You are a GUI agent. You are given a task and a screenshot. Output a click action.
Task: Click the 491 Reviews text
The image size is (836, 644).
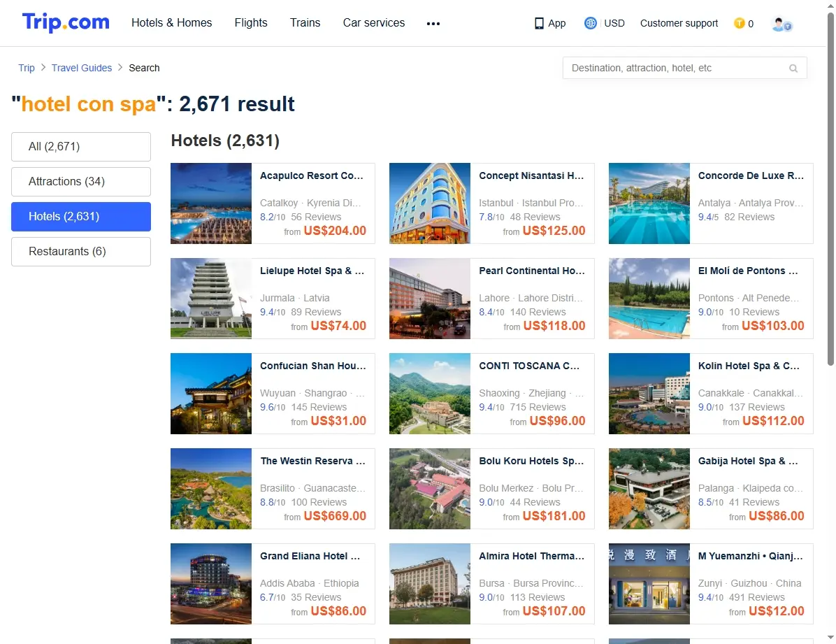tap(757, 597)
